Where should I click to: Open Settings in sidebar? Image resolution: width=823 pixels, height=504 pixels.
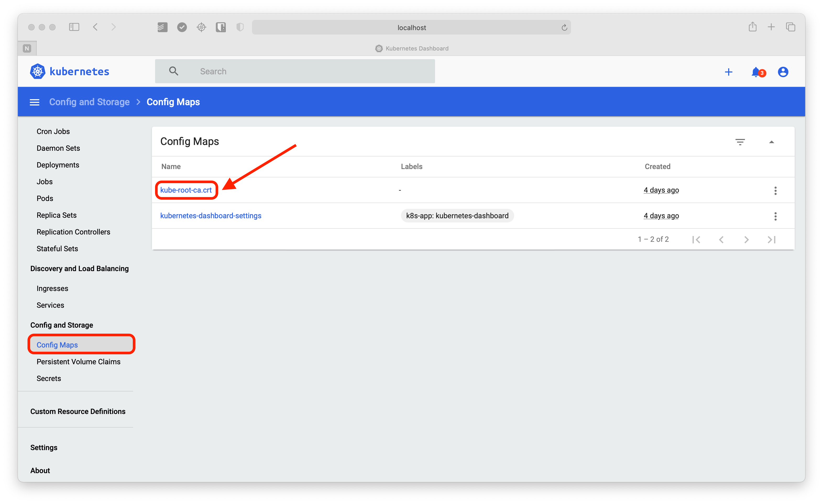(44, 447)
